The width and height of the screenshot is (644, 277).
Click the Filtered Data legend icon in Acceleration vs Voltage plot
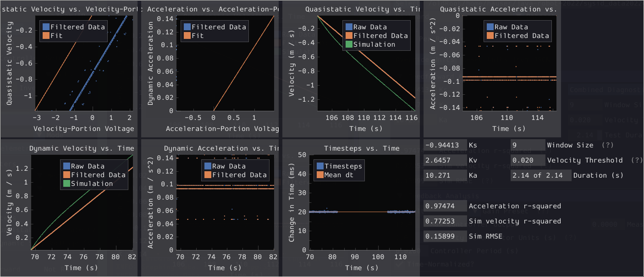pos(187,27)
